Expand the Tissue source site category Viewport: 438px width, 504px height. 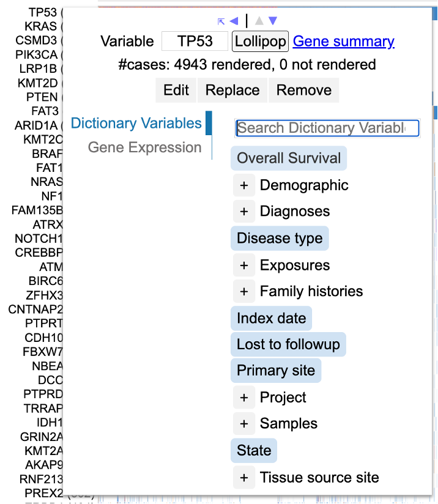click(244, 478)
